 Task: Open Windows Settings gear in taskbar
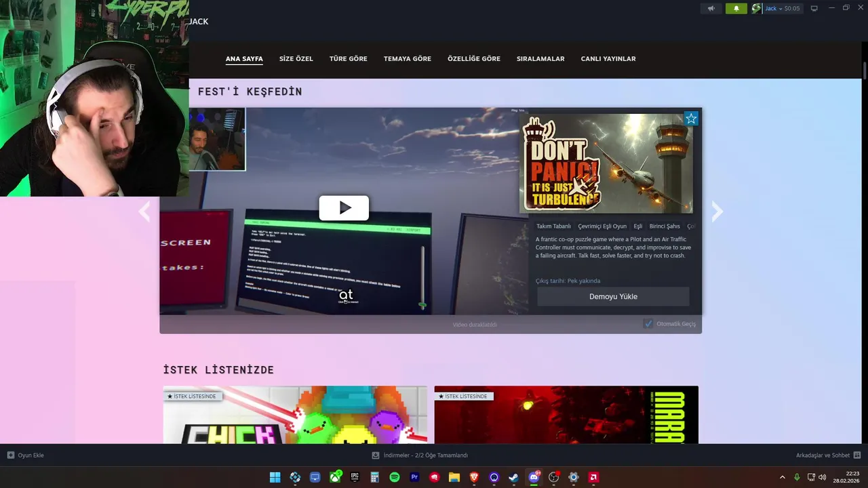pos(574,477)
